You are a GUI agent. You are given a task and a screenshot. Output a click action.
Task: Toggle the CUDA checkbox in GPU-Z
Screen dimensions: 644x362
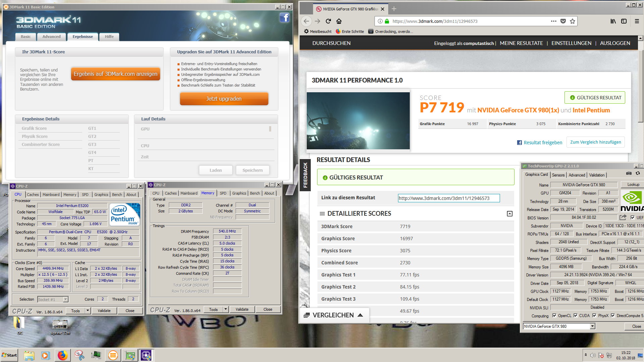[x=576, y=316]
